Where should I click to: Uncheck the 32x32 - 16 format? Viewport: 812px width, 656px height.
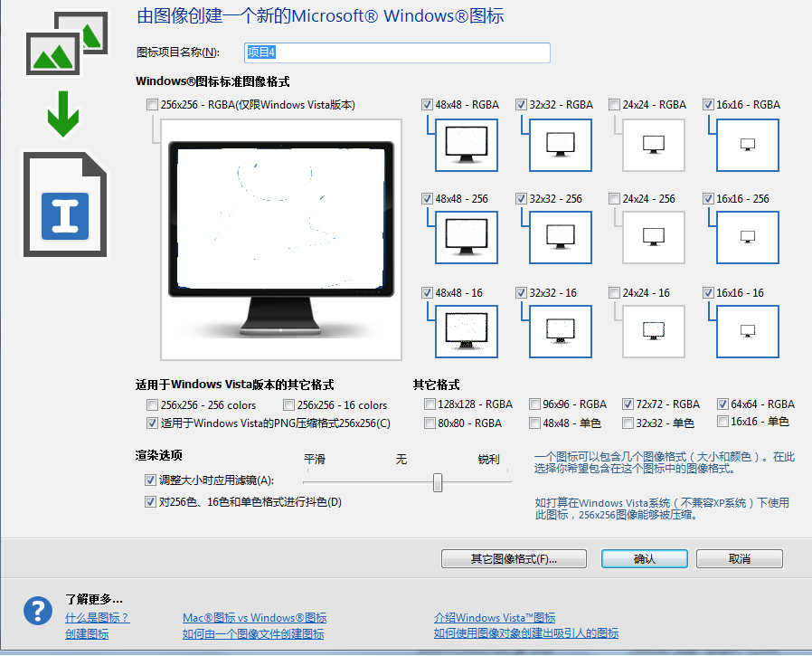(521, 293)
